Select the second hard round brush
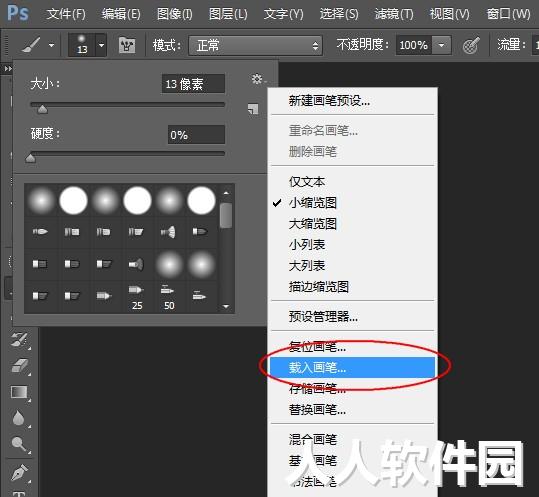 [73, 200]
